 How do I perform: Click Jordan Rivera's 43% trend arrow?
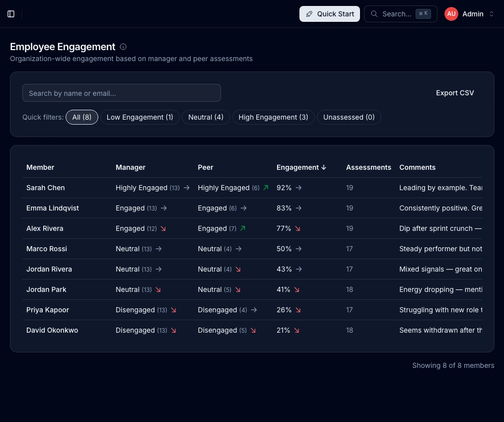tap(298, 269)
